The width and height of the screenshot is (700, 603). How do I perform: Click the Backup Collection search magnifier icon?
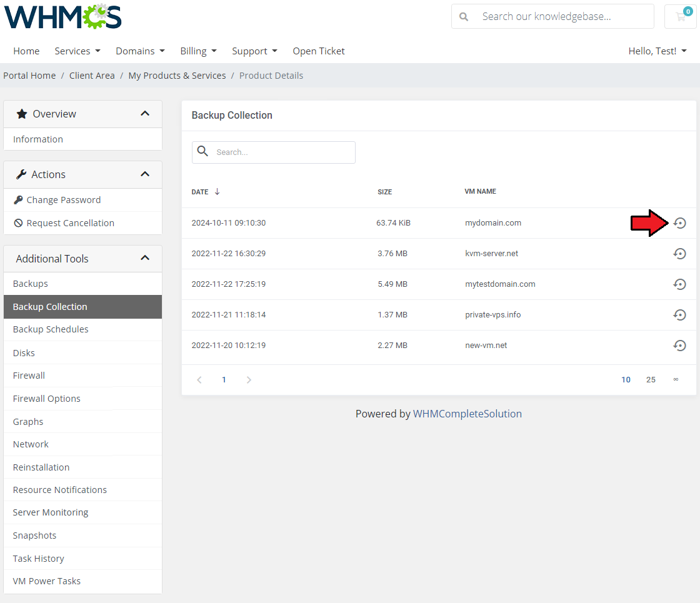pyautogui.click(x=202, y=151)
